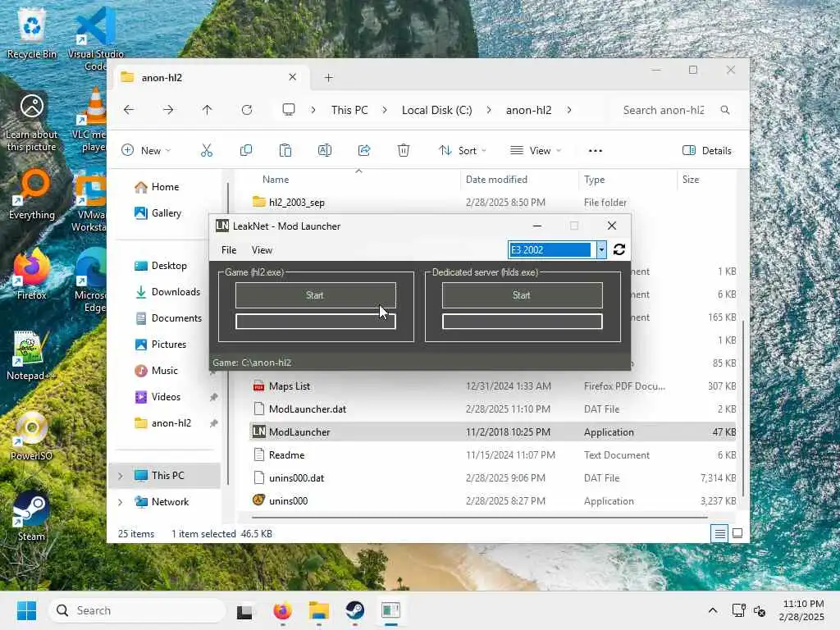Open the Notepad++ desktop shortcut
Image resolution: width=840 pixels, height=630 pixels.
click(31, 356)
